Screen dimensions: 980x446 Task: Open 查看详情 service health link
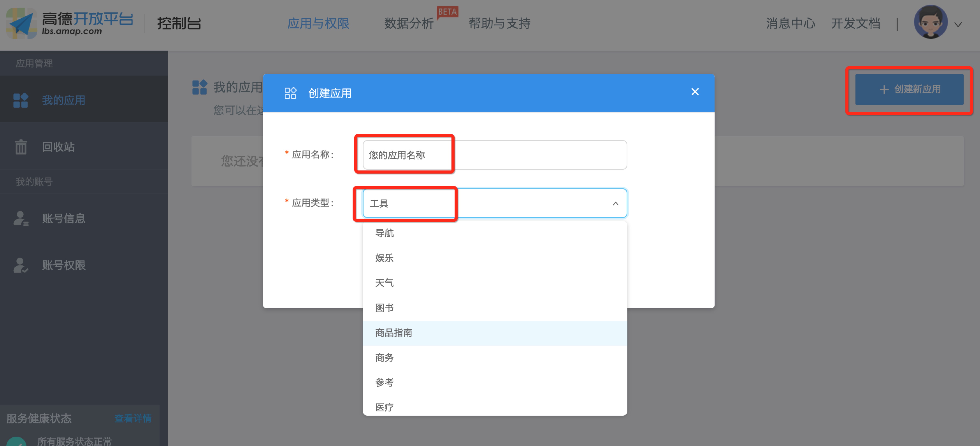133,418
